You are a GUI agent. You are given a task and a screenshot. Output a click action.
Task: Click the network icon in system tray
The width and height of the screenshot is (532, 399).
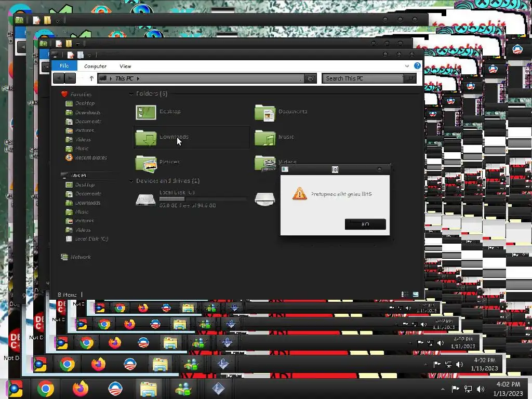click(468, 389)
